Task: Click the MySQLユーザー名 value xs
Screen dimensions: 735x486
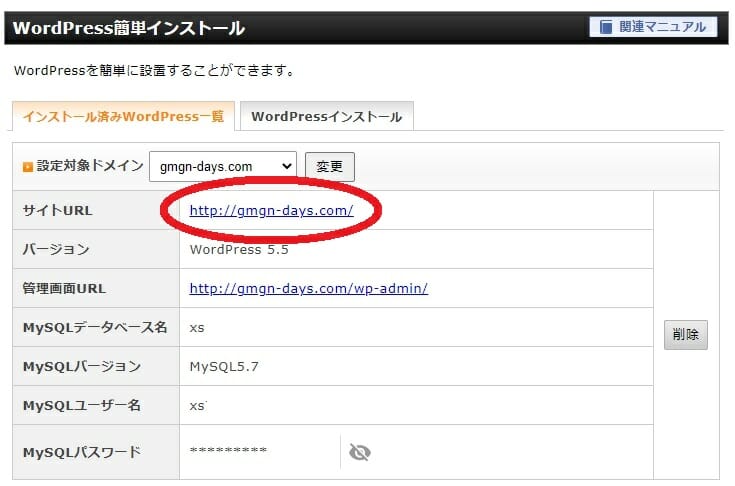Action: 197,406
